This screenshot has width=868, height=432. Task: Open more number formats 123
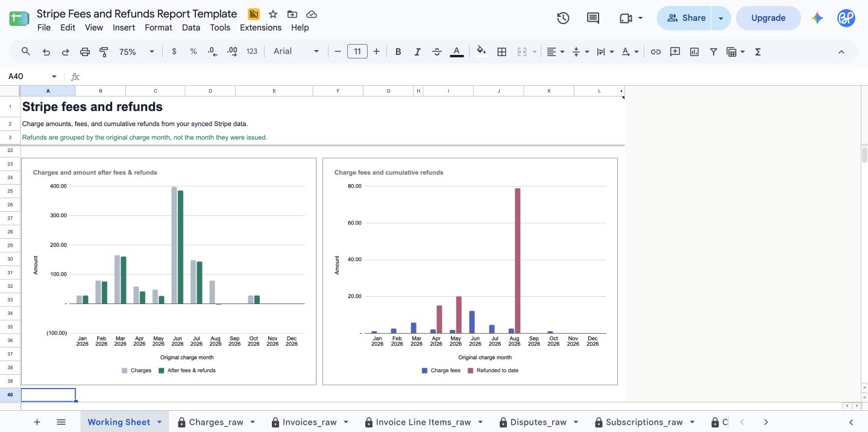click(252, 52)
